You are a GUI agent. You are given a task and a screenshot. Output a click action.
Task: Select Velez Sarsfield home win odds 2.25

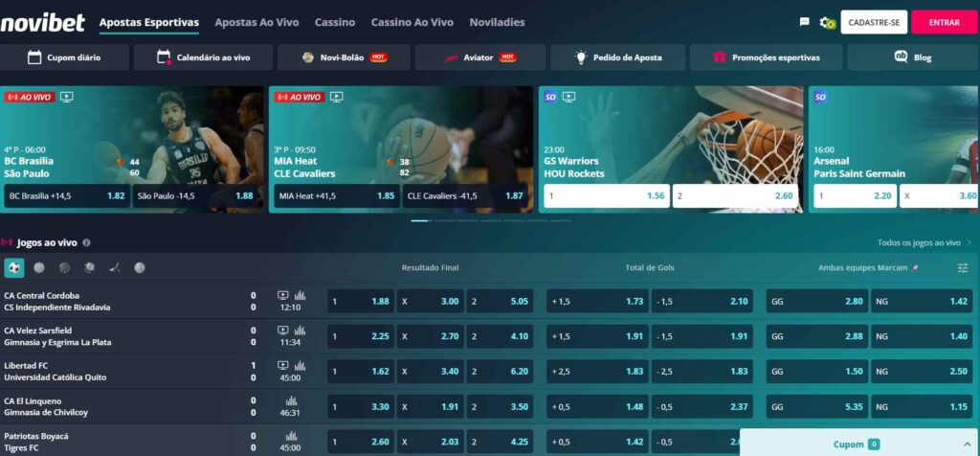point(361,336)
